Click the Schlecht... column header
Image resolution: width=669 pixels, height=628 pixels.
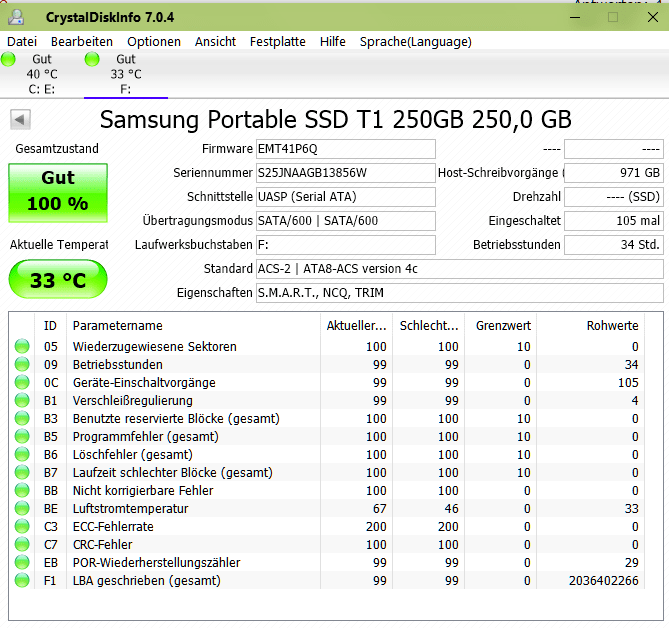point(429,326)
